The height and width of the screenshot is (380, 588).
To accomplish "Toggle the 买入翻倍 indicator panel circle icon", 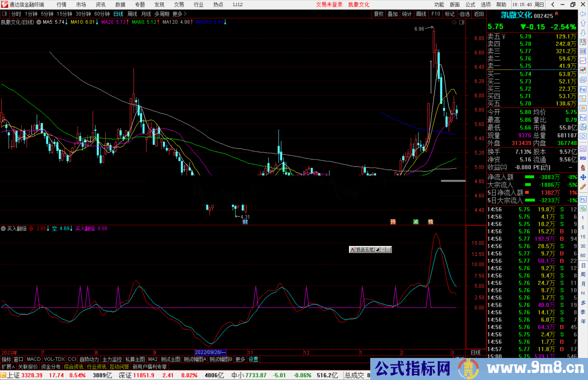I will point(3,229).
